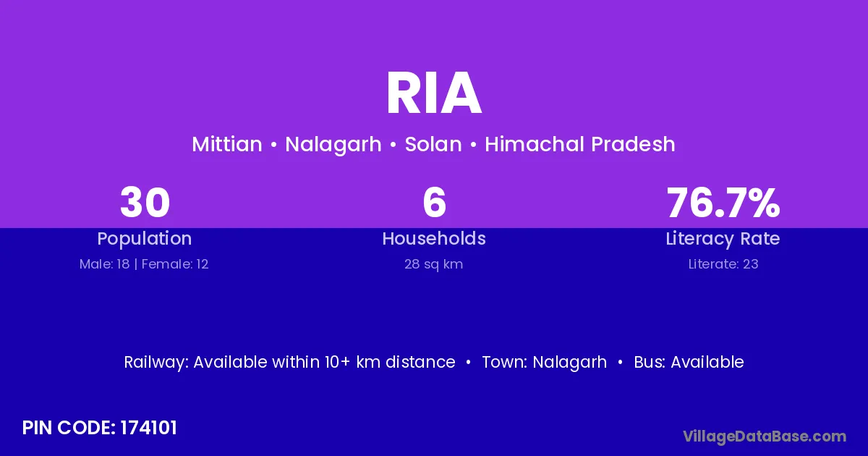Select the Households label
Screen dimensions: 868x456
pyautogui.click(x=434, y=239)
